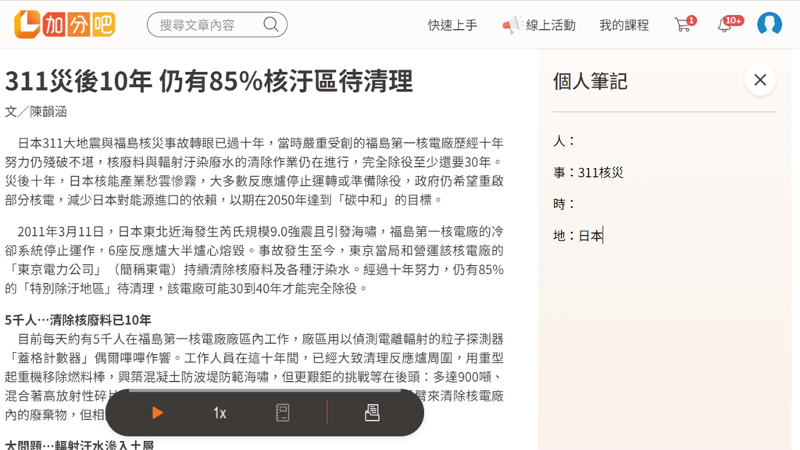This screenshot has width=800, height=450.
Task: Click the audio progress bar atop the player
Action: tap(264, 391)
